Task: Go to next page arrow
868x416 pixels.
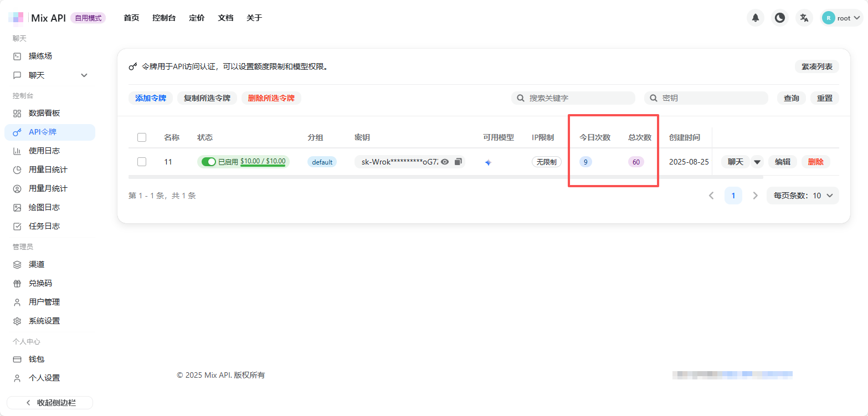Action: (755, 196)
